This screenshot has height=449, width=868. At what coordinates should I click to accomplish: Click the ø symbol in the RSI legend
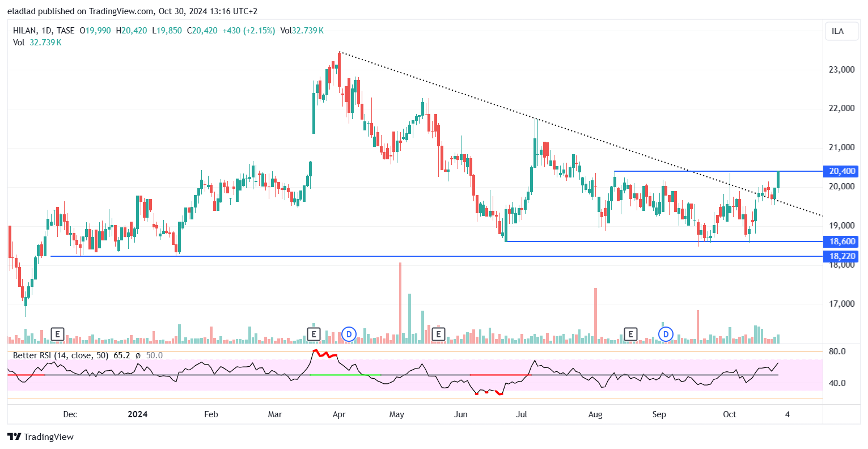(x=138, y=355)
